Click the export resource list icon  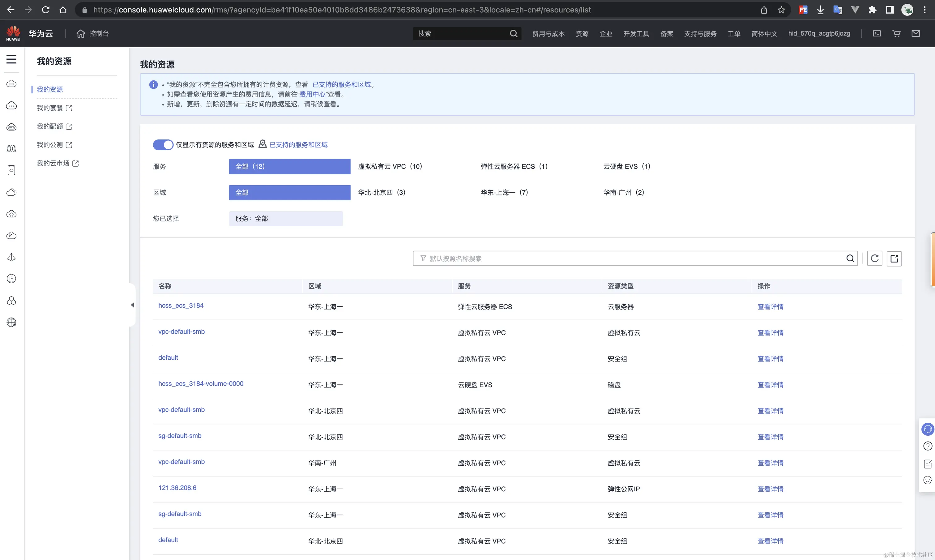coord(894,259)
